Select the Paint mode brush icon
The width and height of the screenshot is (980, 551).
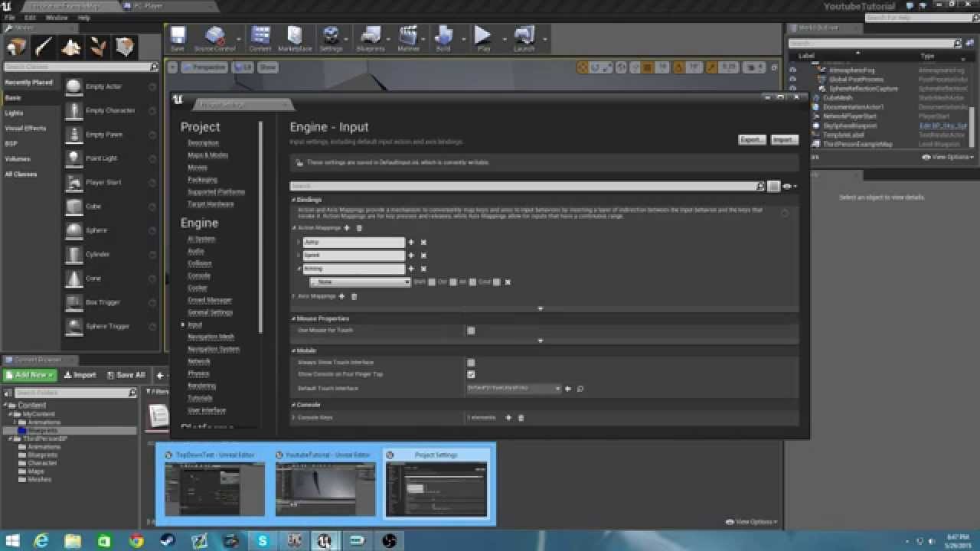coord(44,47)
